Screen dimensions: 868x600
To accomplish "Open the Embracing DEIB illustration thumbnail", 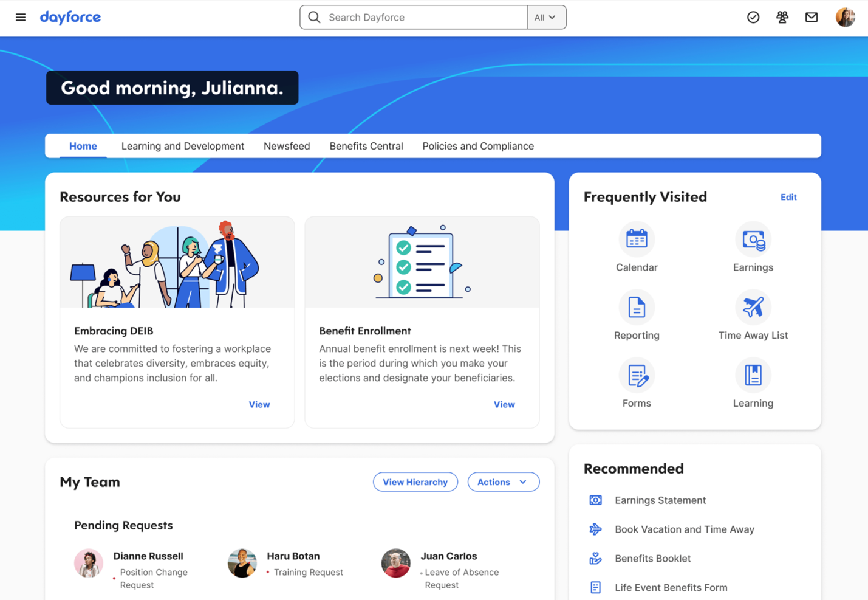I will [x=177, y=263].
